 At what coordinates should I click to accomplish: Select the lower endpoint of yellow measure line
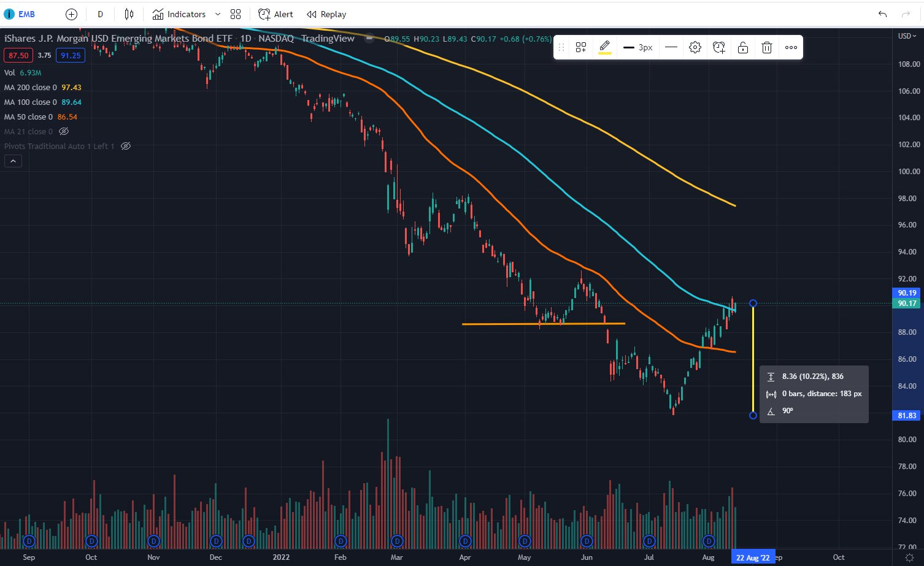[753, 416]
